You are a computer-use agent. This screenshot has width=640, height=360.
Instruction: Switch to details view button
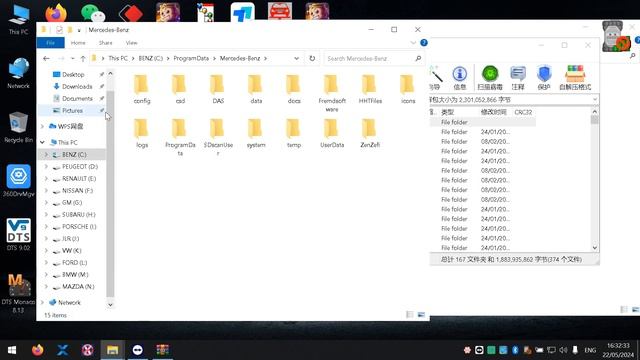pos(410,314)
